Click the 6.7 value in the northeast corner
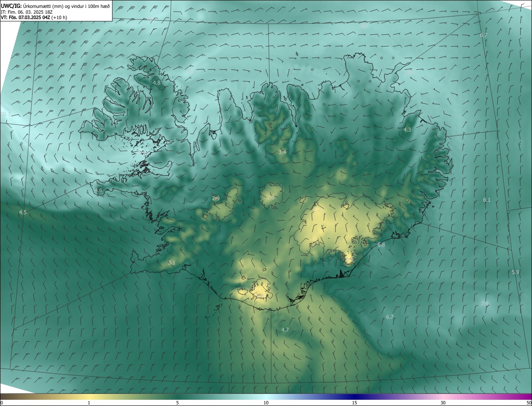 pos(483,35)
